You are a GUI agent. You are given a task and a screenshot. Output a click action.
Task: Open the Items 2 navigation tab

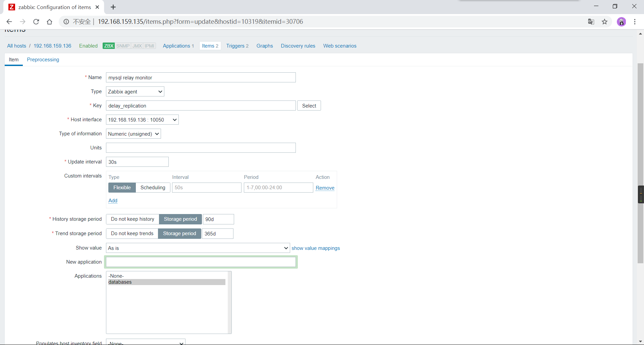pyautogui.click(x=210, y=46)
